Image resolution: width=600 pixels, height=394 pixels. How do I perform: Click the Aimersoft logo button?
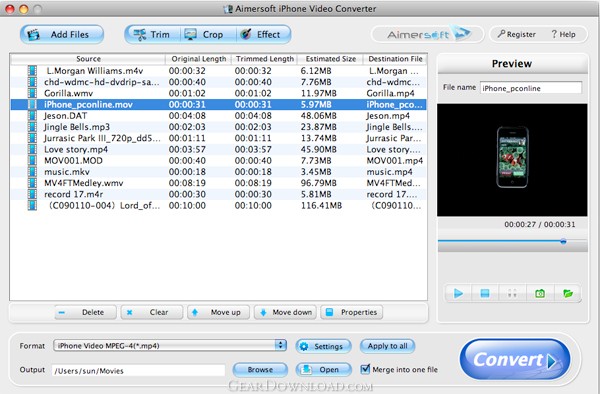tap(427, 34)
